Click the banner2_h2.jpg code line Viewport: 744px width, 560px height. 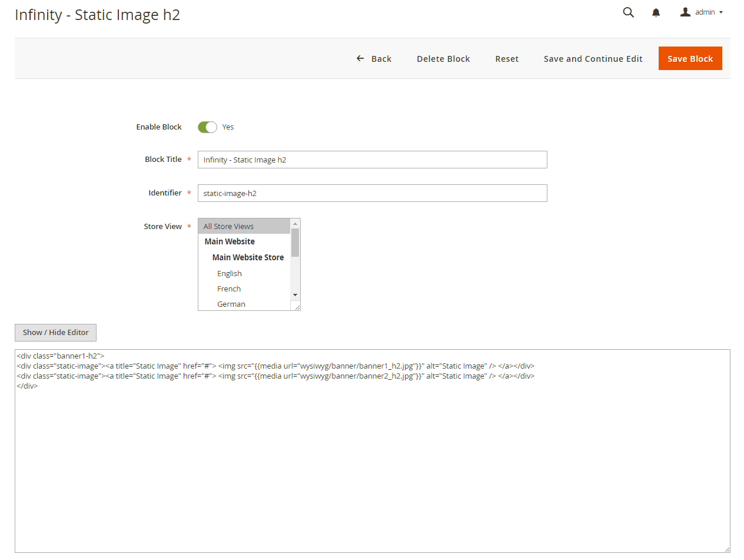[x=275, y=376]
